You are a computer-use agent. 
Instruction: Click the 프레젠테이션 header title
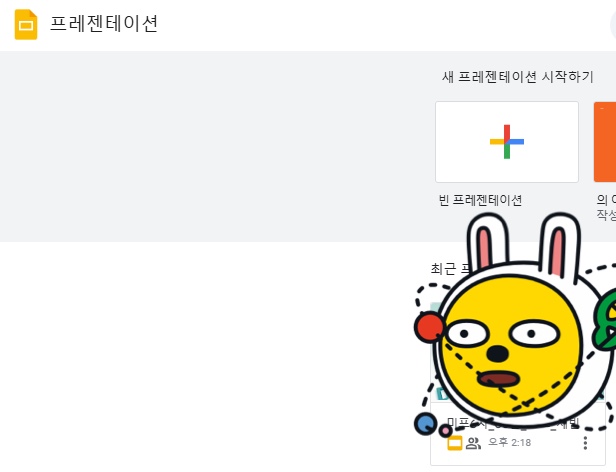click(104, 24)
